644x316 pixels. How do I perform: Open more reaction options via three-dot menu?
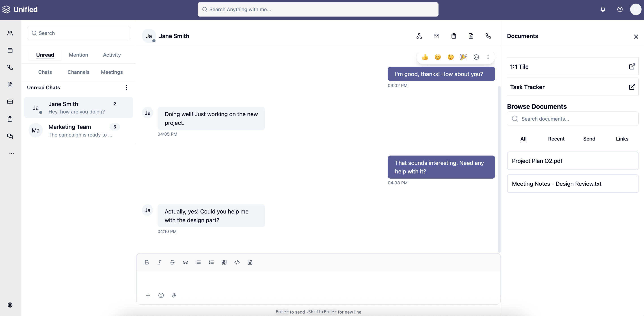coord(488,57)
